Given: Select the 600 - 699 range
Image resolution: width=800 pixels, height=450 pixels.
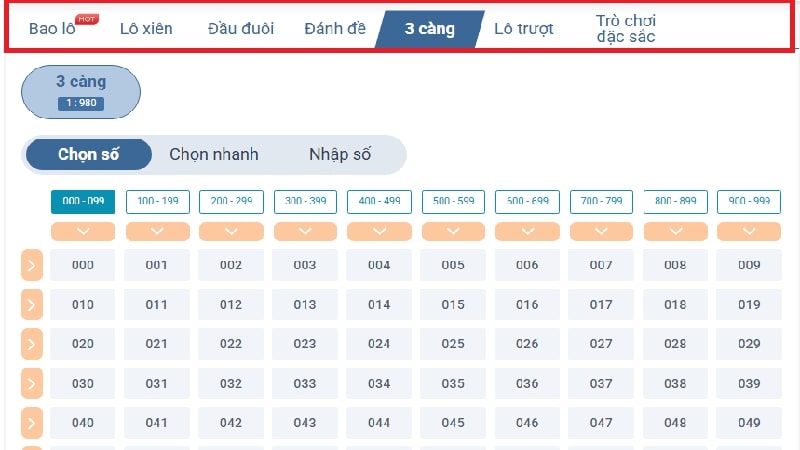Looking at the screenshot, I should 527,202.
